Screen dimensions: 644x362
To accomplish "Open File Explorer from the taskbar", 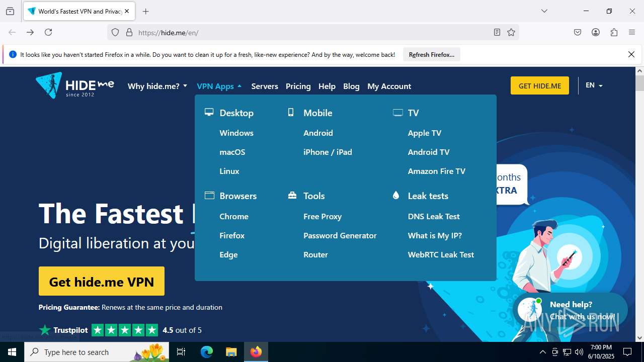I will click(x=231, y=352).
